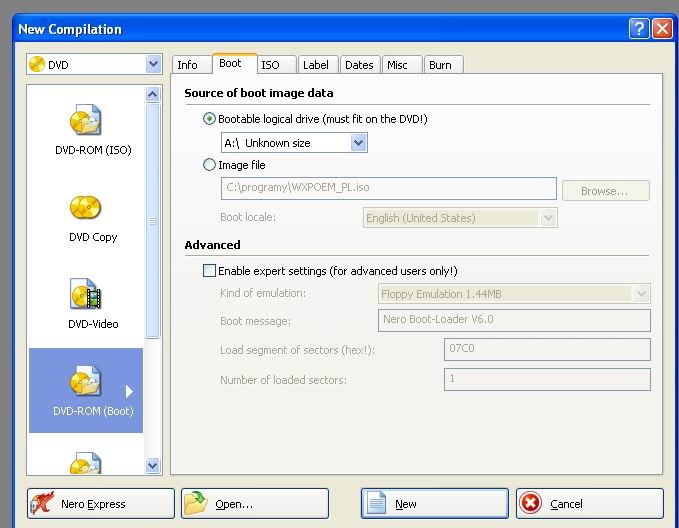Screen dimensions: 679x528
Task: Click the Number of loaded sectors field
Action: [x=547, y=379]
